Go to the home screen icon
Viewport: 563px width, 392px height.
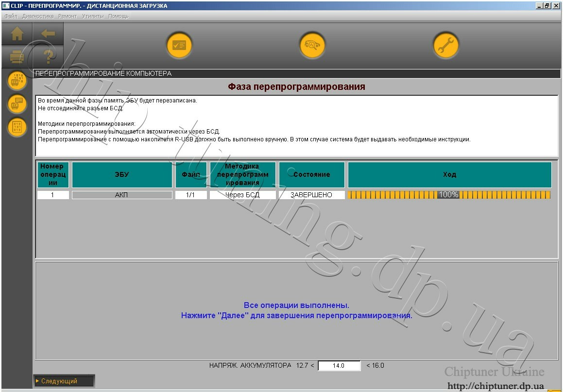tap(17, 34)
